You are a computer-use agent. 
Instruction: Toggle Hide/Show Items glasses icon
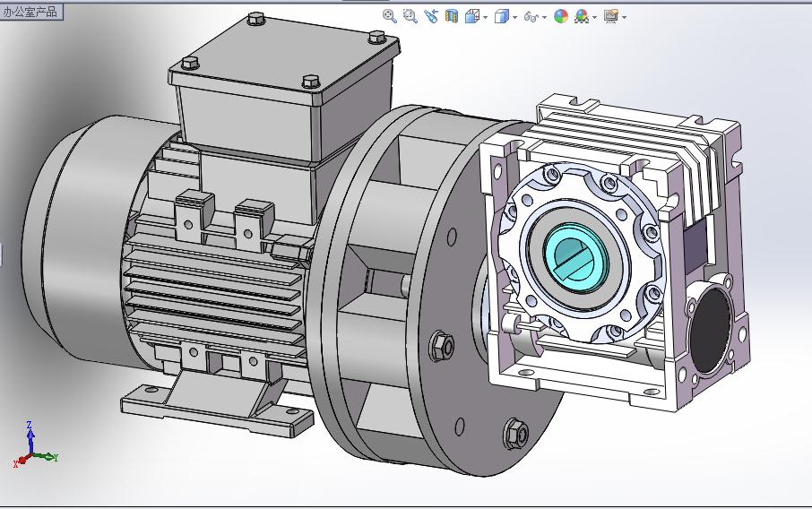pyautogui.click(x=531, y=16)
